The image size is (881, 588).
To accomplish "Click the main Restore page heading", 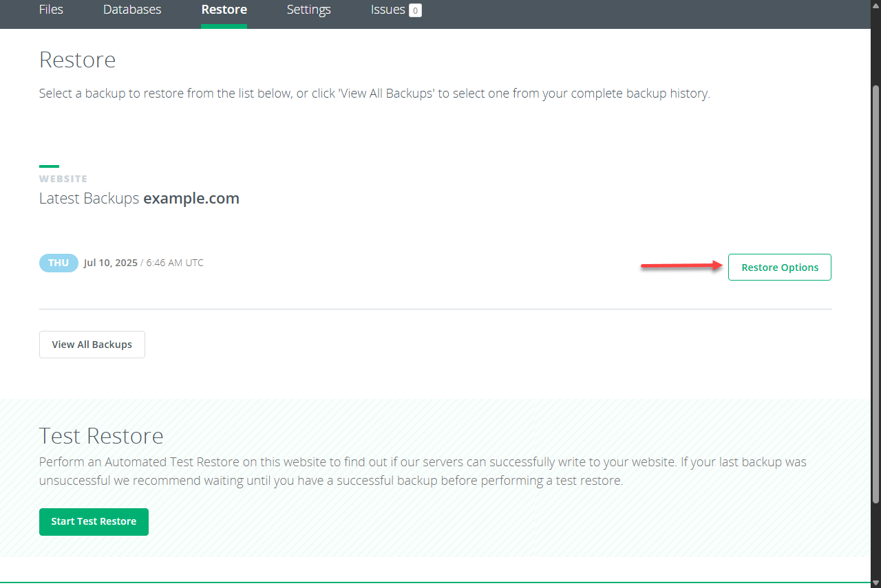I will coord(77,60).
